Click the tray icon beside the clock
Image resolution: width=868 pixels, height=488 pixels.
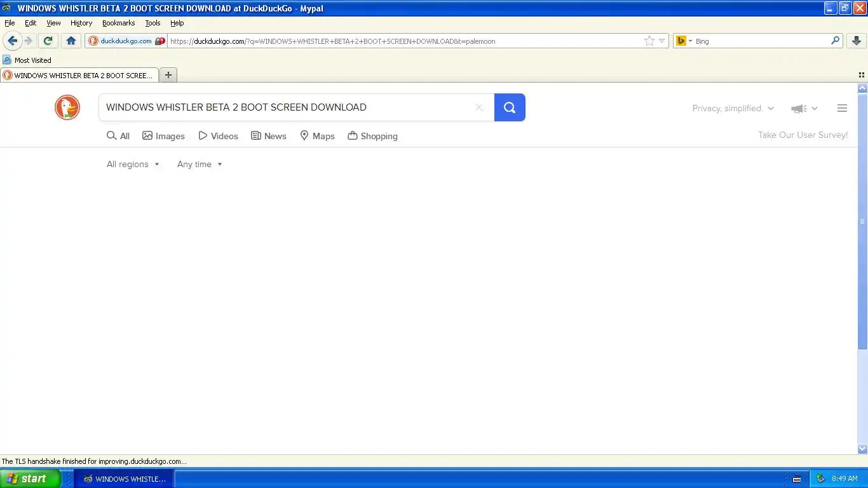pos(820,478)
